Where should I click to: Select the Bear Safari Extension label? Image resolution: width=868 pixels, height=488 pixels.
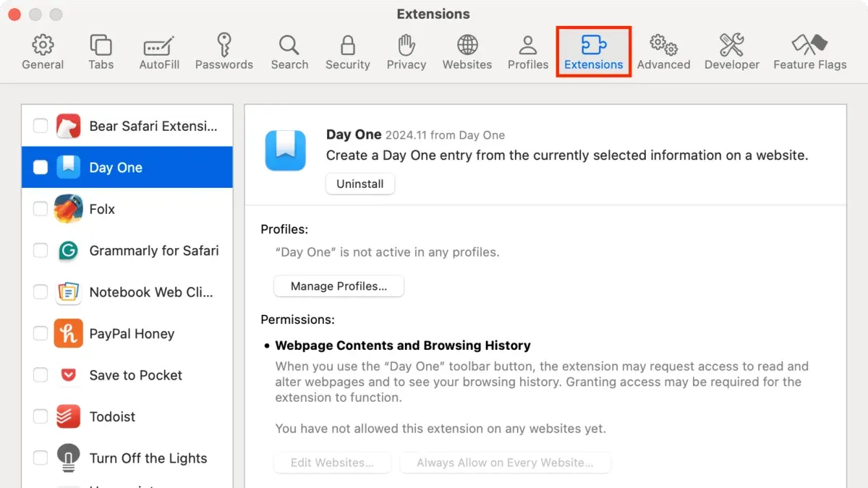(153, 126)
